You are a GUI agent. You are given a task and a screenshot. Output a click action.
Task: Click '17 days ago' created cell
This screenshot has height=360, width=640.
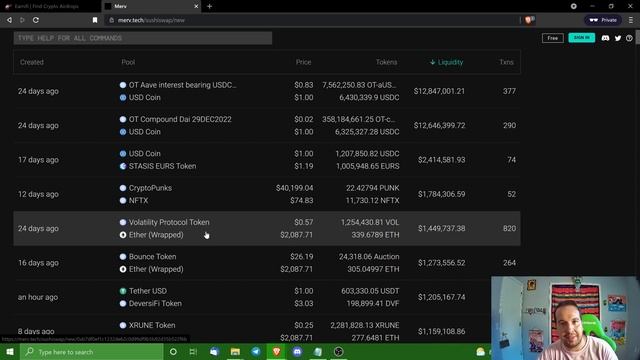pyautogui.click(x=38, y=160)
